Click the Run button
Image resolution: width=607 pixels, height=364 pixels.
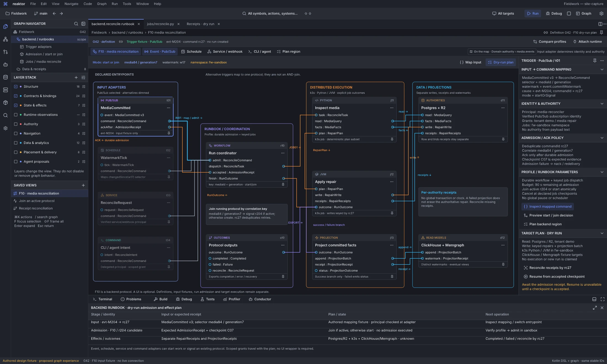tap(533, 14)
